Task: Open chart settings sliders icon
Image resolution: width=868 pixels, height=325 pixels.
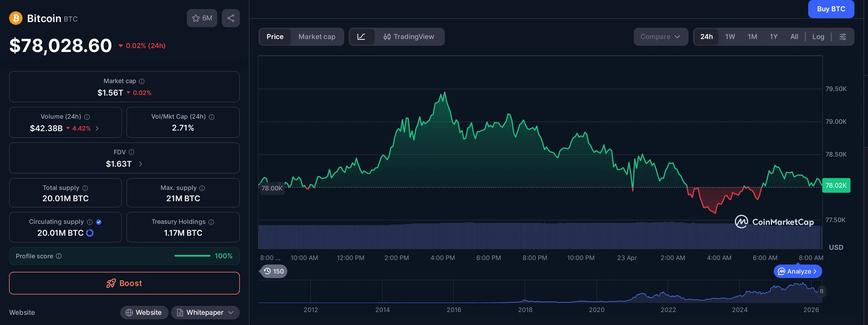Action: [x=843, y=37]
